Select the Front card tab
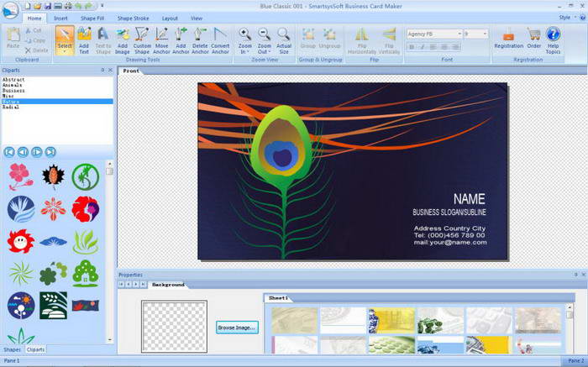 (131, 71)
